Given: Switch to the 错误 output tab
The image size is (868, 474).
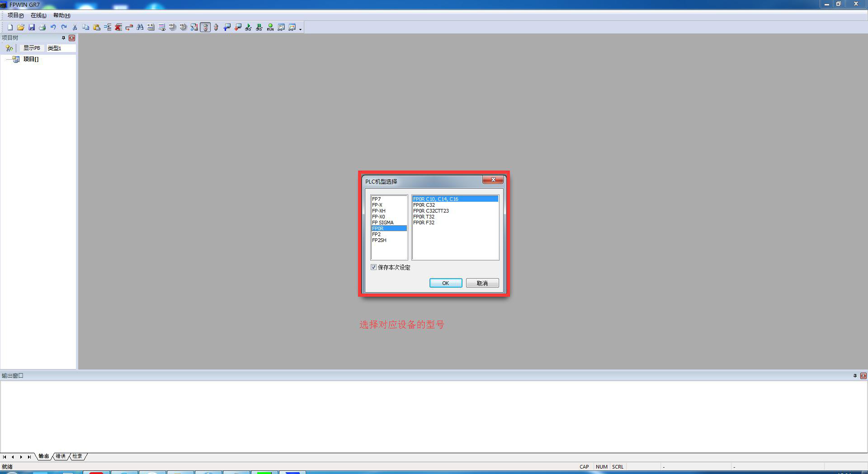Looking at the screenshot, I should (61, 456).
